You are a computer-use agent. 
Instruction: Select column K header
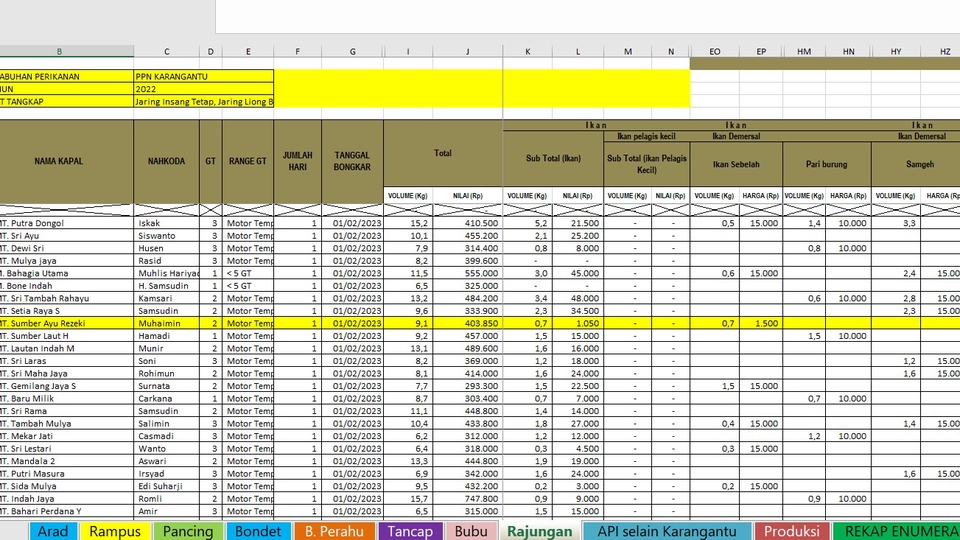click(x=528, y=51)
